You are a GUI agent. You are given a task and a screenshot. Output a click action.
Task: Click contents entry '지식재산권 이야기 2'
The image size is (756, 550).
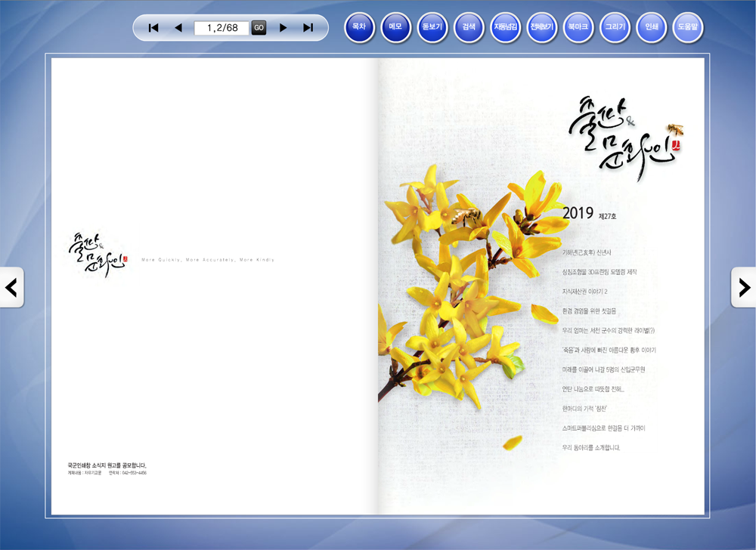[584, 292]
